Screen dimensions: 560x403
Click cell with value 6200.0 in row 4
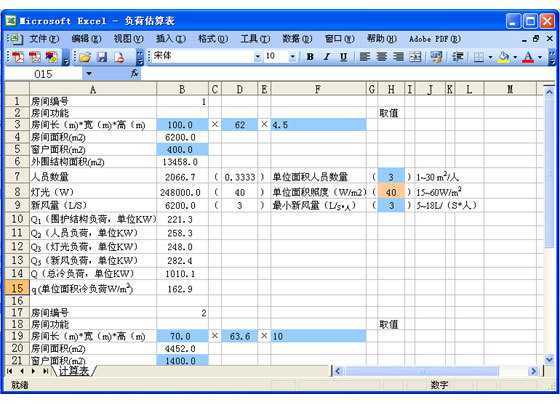pos(182,137)
